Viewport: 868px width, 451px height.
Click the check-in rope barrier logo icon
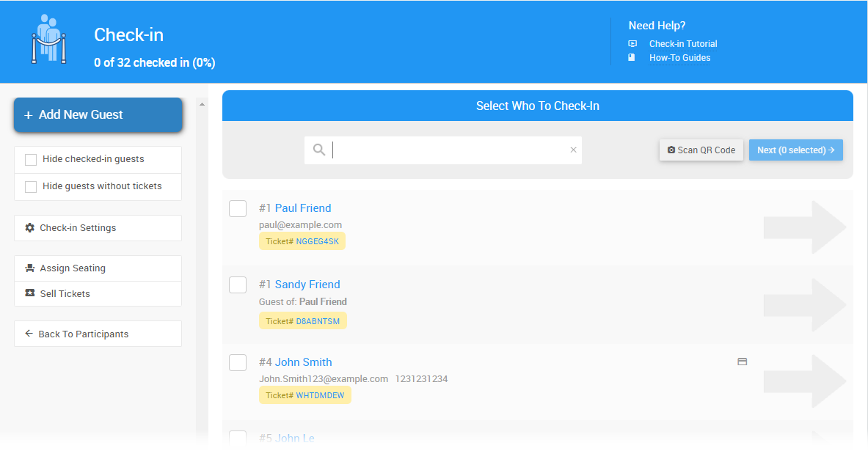pyautogui.click(x=48, y=40)
